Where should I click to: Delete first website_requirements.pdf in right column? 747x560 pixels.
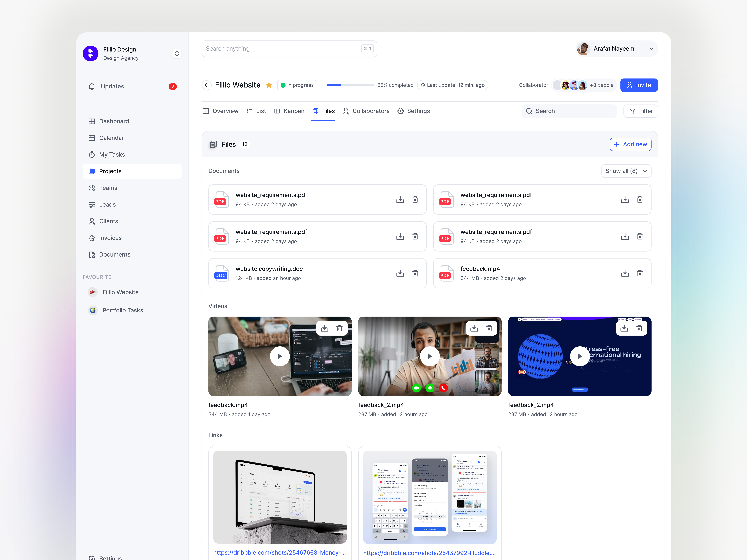coord(640,199)
